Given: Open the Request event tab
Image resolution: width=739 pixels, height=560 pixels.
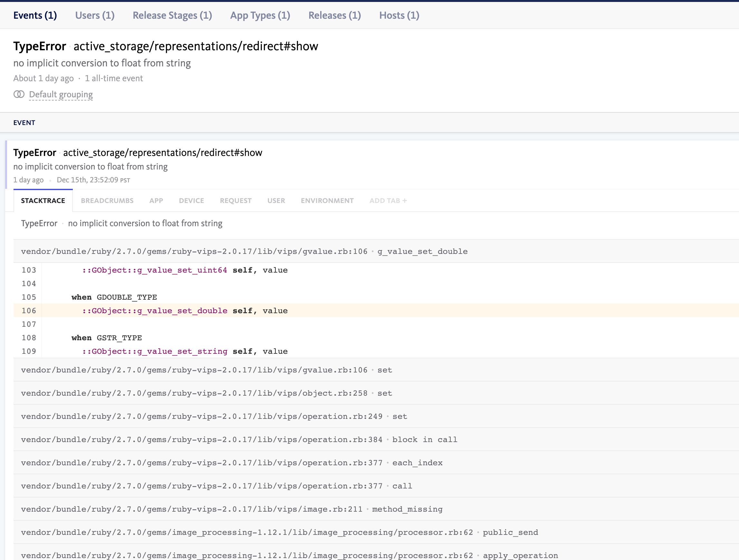Looking at the screenshot, I should point(235,200).
